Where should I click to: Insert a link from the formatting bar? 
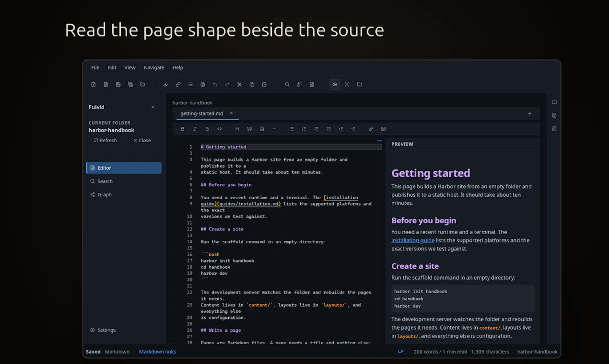coord(371,129)
